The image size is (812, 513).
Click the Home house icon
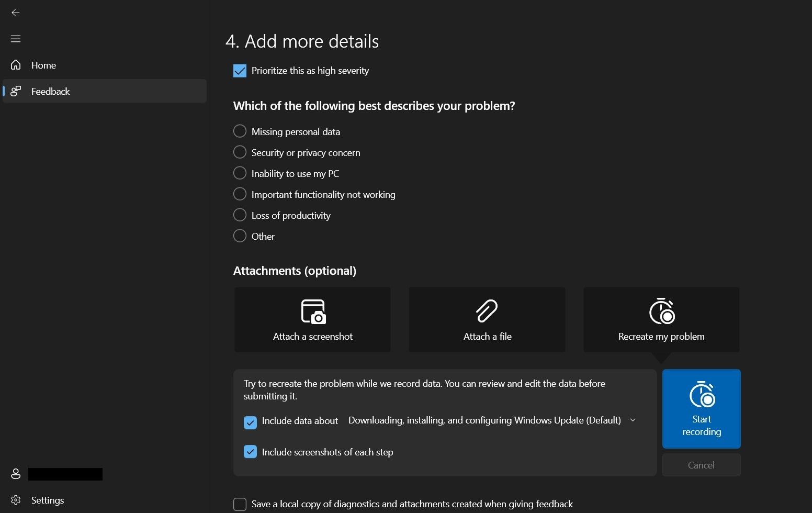[x=16, y=65]
